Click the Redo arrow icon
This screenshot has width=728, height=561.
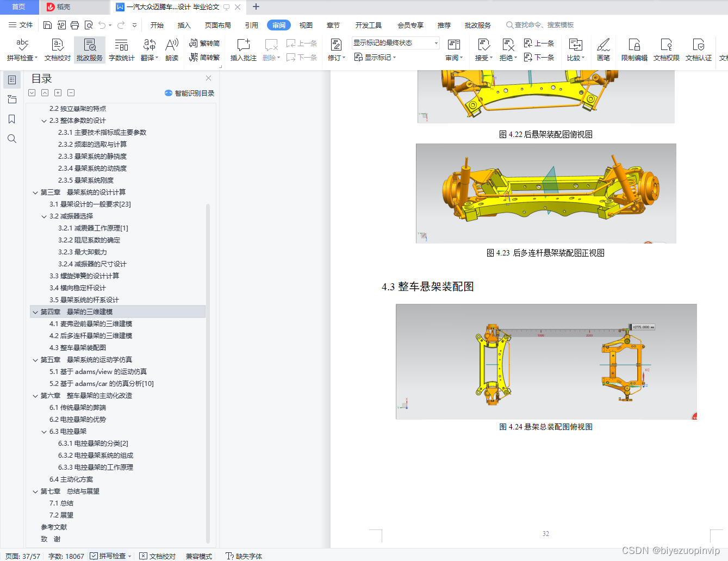click(x=121, y=25)
